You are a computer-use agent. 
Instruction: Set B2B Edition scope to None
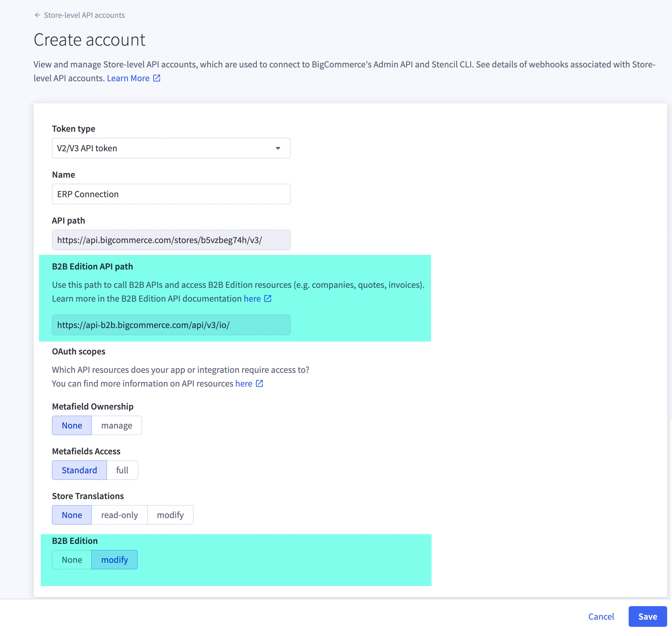(72, 560)
